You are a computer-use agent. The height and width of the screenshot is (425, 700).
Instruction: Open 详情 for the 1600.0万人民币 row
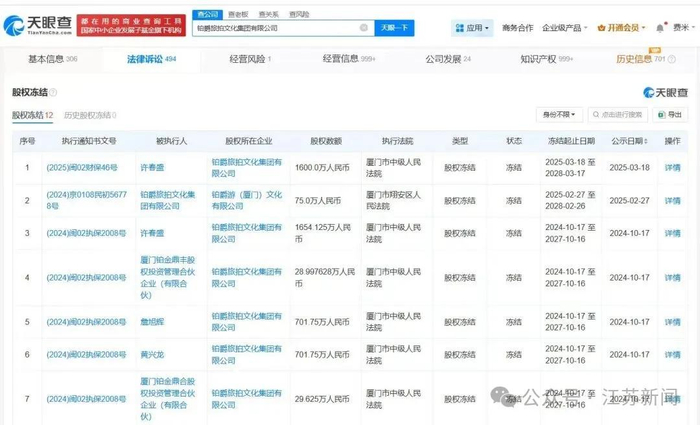click(672, 168)
